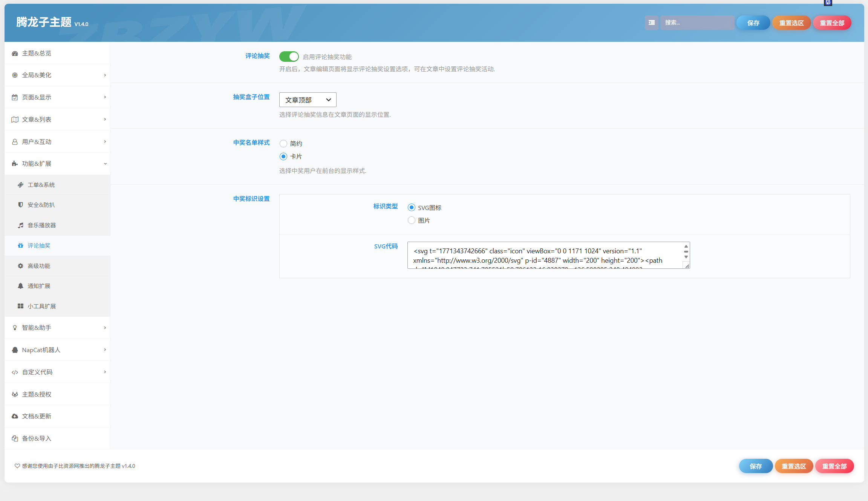Image resolution: width=868 pixels, height=501 pixels.
Task: Select the SVG图标 radio option
Action: (x=411, y=208)
